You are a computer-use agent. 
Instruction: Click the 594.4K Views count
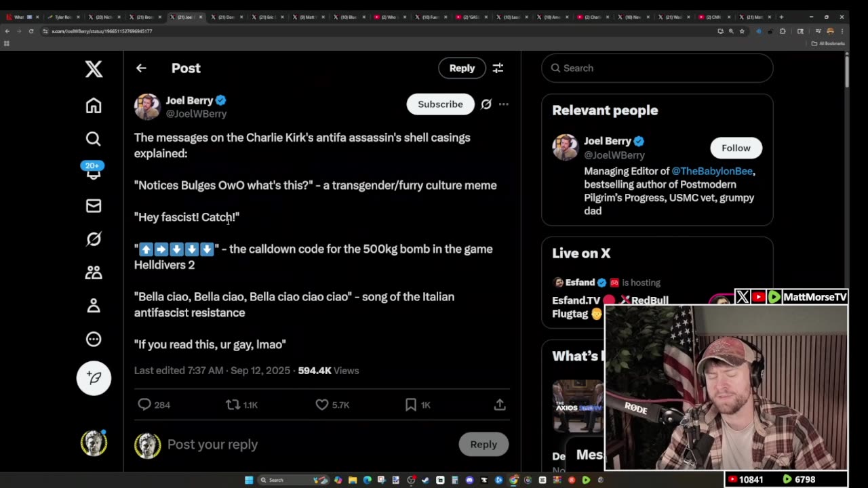328,371
